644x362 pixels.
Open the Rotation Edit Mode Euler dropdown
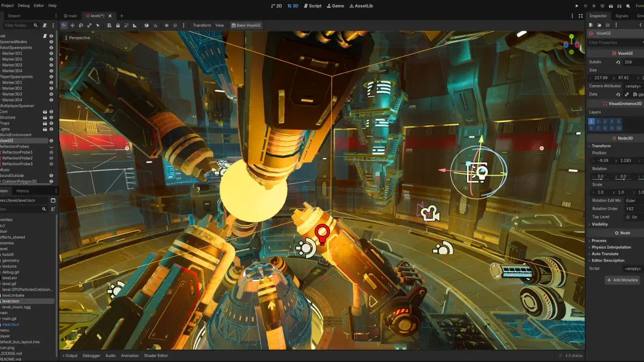(633, 201)
